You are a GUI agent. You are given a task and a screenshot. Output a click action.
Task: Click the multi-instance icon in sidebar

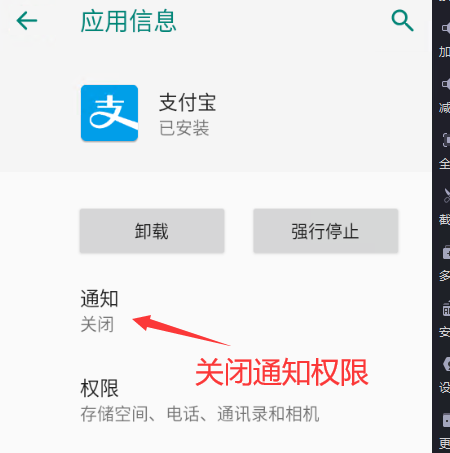446,252
